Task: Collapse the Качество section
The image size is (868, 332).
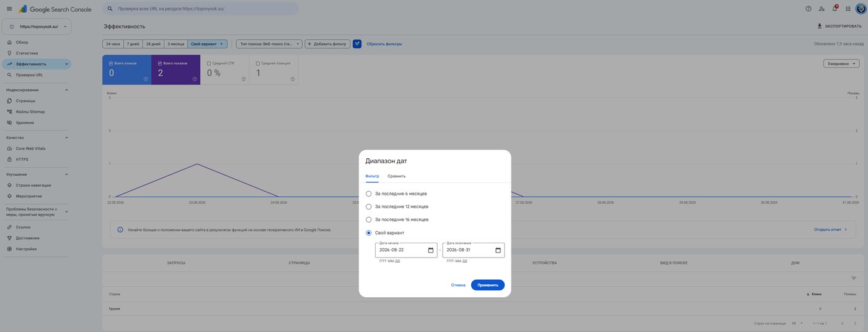Action: click(x=66, y=137)
